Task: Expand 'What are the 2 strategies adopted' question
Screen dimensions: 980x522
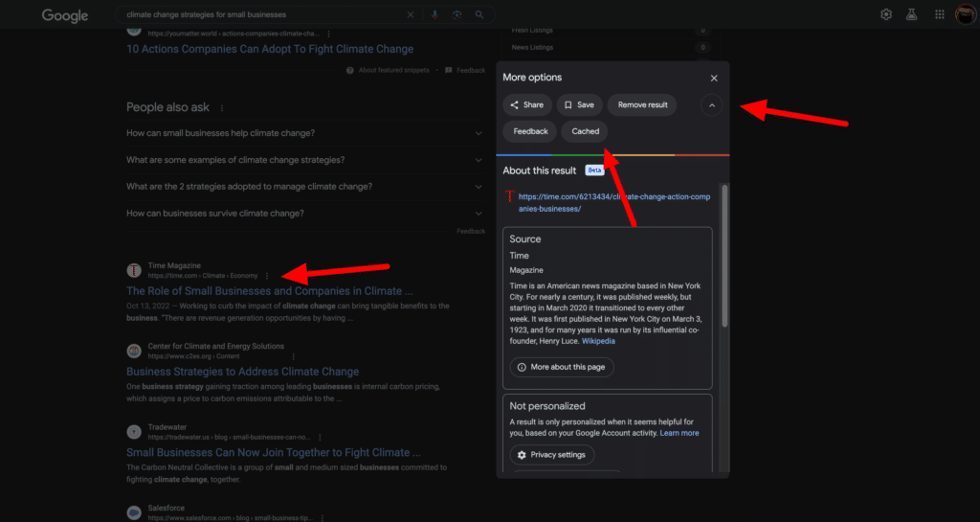Action: coord(305,187)
